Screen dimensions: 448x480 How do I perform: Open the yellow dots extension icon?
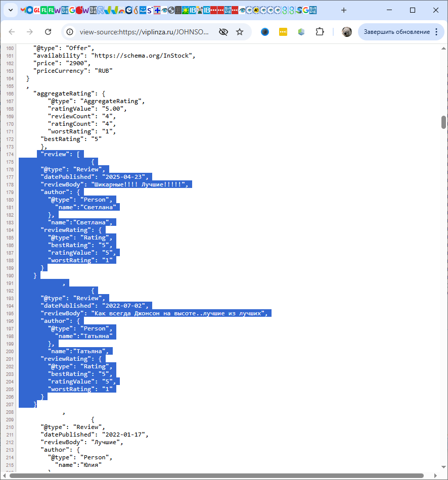[283, 32]
